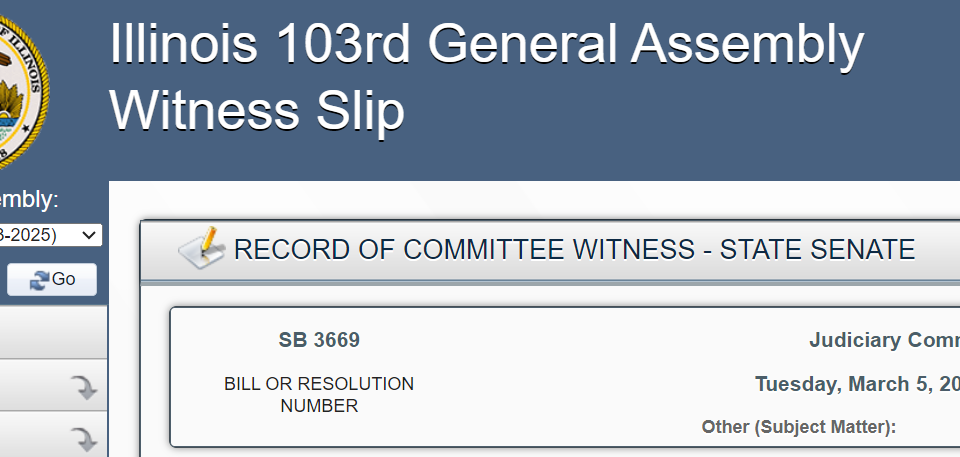Open the General Assembly year dropdown
The image size is (960, 457).
pyautogui.click(x=51, y=235)
